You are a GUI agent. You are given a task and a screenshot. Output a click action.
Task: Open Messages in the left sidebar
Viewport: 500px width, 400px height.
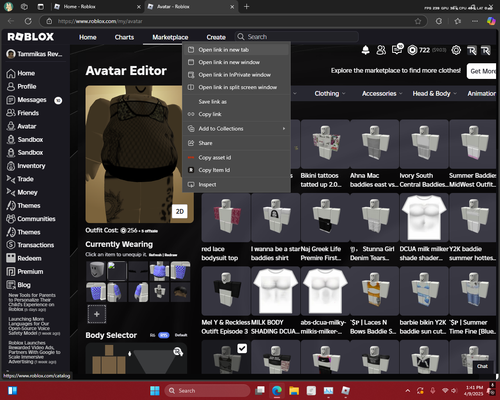point(27,100)
